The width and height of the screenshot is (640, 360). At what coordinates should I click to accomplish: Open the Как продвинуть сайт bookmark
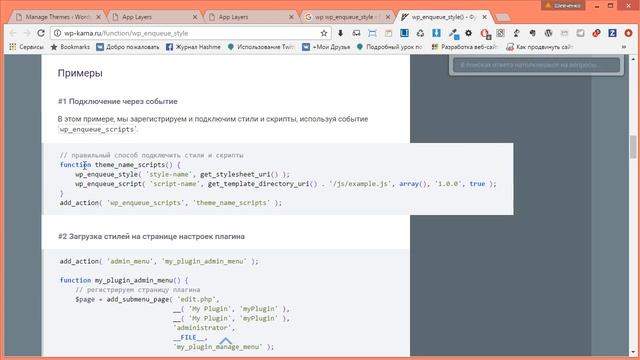pyautogui.click(x=540, y=47)
